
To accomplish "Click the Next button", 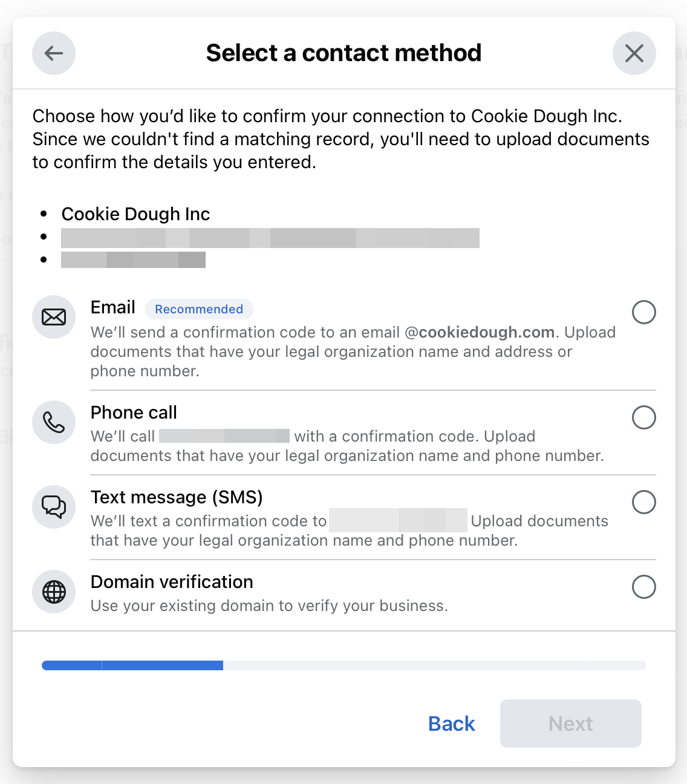I will pos(570,724).
